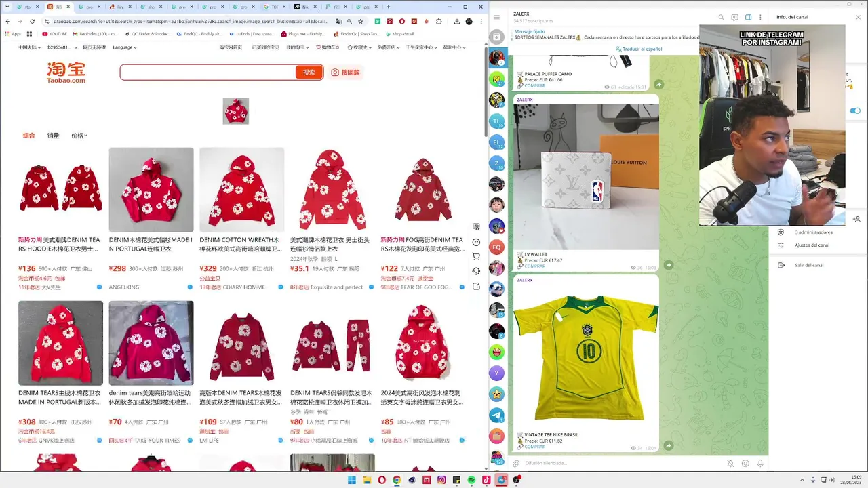Screen dimensions: 868x488
Task: Click Windows Start button
Action: pyautogui.click(x=352, y=480)
